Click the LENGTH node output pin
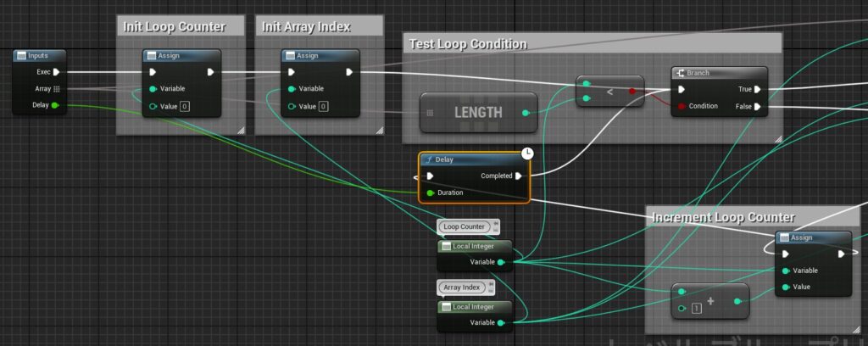 pos(526,113)
